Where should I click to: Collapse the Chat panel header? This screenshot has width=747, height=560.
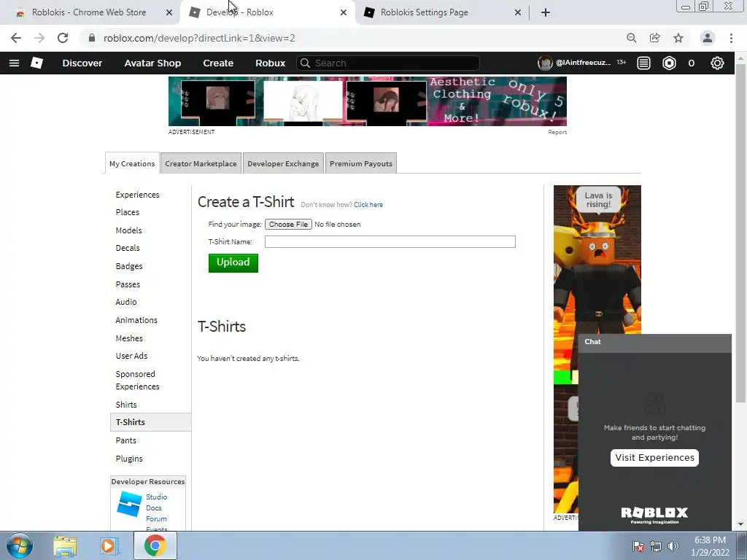pos(654,342)
